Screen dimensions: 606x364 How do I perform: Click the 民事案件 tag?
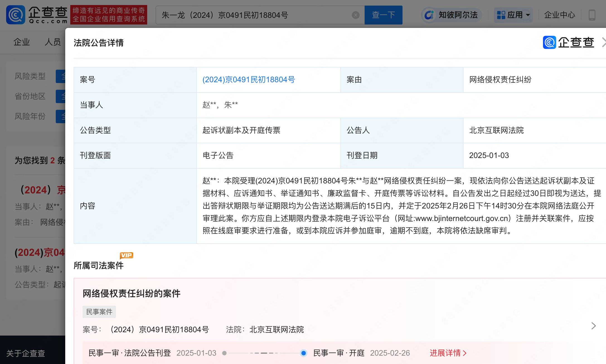point(99,312)
